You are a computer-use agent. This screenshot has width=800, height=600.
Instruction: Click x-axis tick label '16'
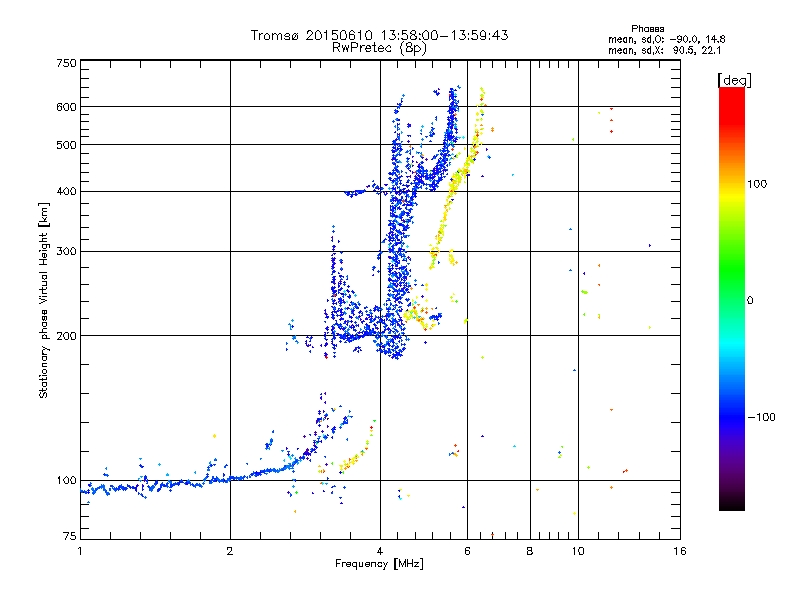680,551
